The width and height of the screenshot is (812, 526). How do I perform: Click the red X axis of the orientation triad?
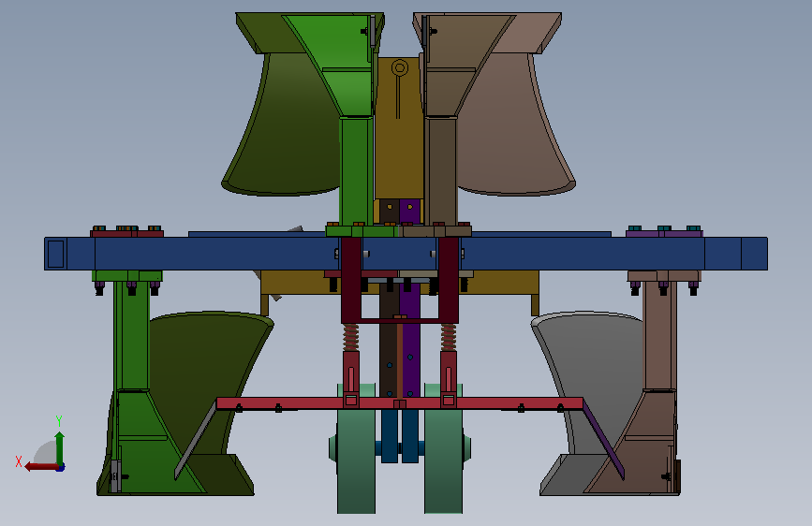41,467
